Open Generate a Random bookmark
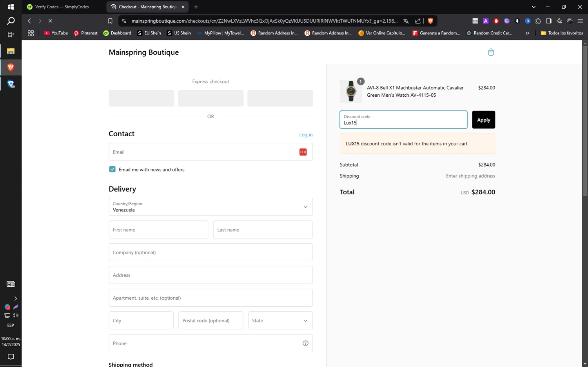This screenshot has width=588, height=367. (x=436, y=33)
